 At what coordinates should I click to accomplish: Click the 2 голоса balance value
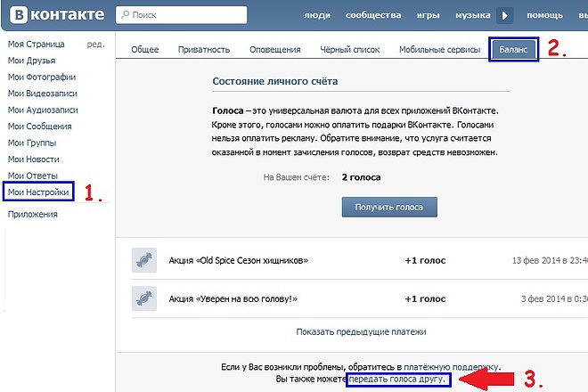361,177
